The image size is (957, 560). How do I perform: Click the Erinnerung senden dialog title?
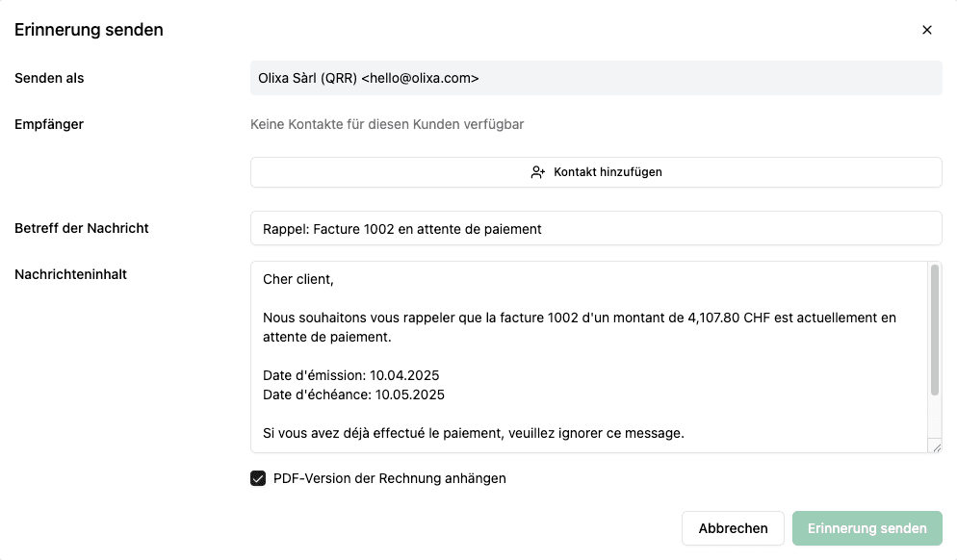click(x=89, y=30)
